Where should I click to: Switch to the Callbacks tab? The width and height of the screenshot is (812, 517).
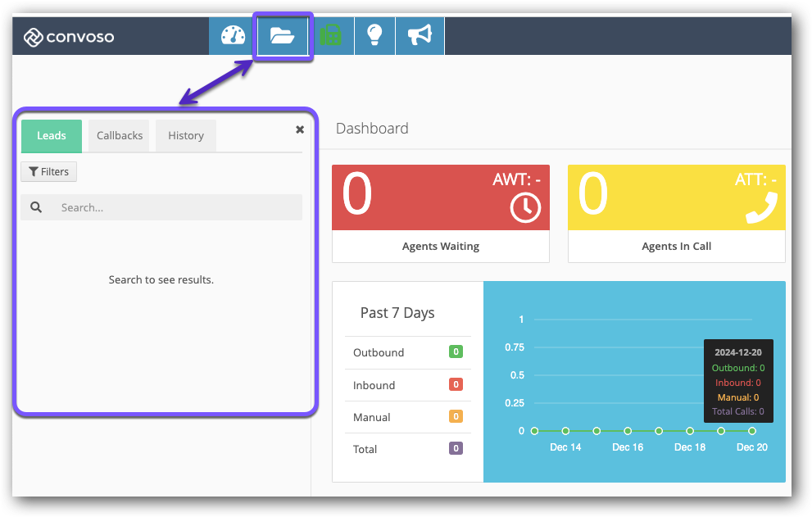point(119,135)
